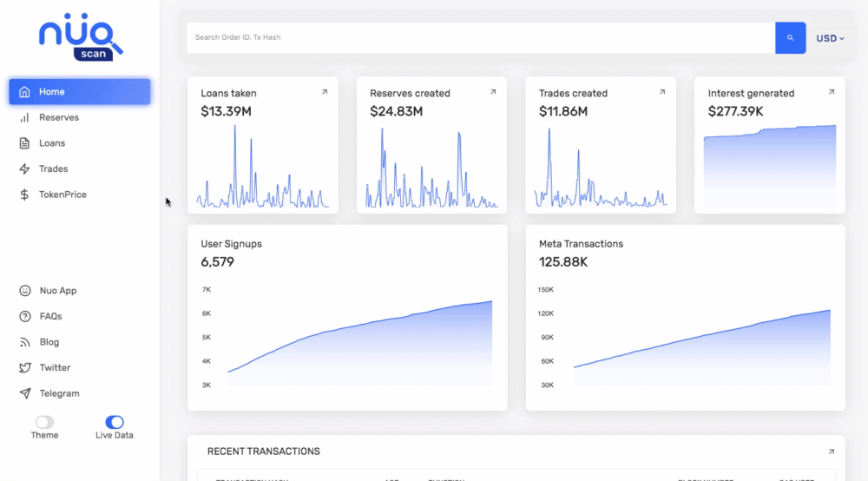Click the FAQs question mark icon
Image resolution: width=868 pixels, height=481 pixels.
click(25, 317)
